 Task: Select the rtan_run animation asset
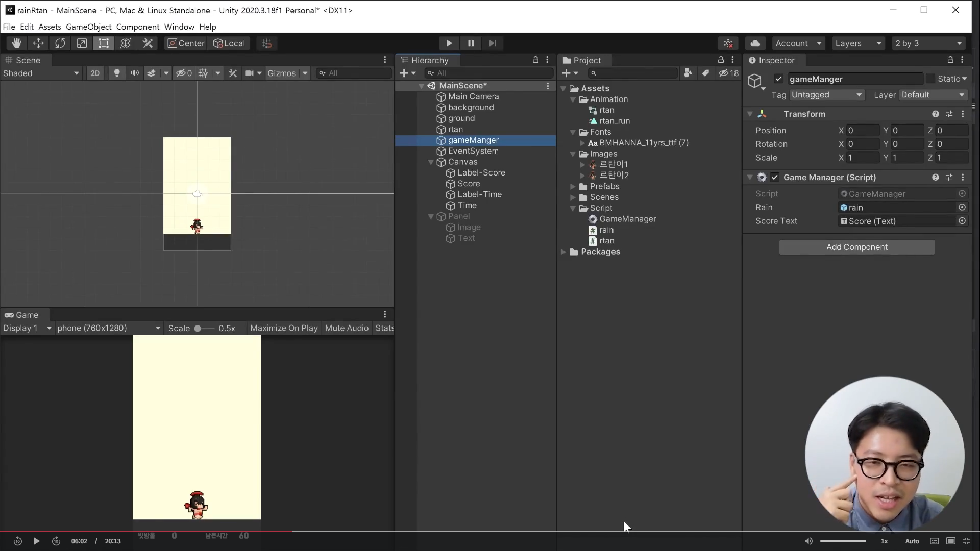tap(614, 121)
